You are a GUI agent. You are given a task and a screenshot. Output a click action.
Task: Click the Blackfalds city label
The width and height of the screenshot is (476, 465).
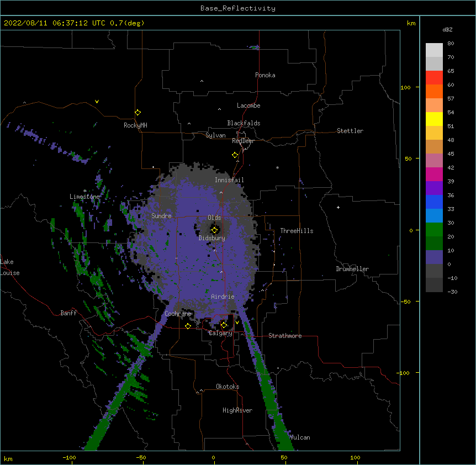(244, 123)
